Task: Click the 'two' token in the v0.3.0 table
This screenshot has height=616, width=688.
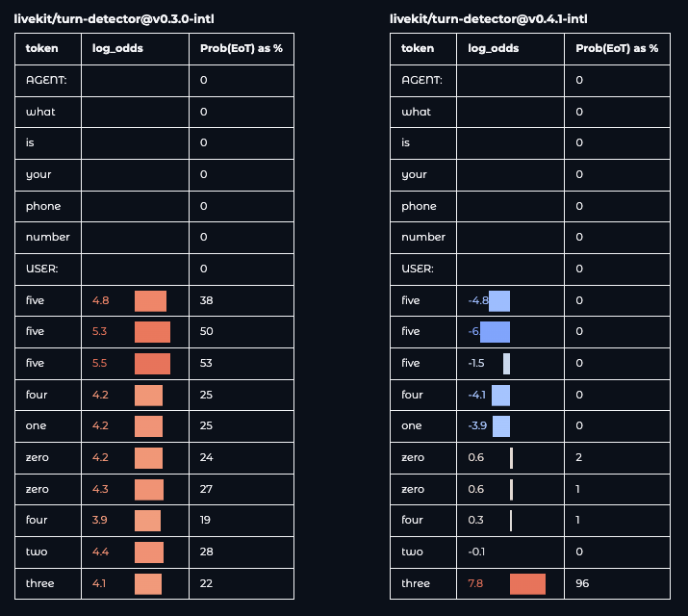Action: pyautogui.click(x=37, y=552)
